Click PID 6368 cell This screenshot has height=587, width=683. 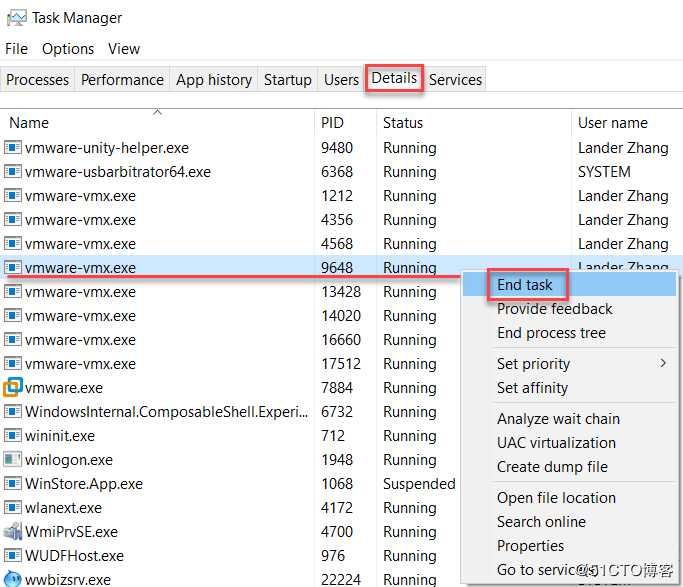pyautogui.click(x=337, y=172)
